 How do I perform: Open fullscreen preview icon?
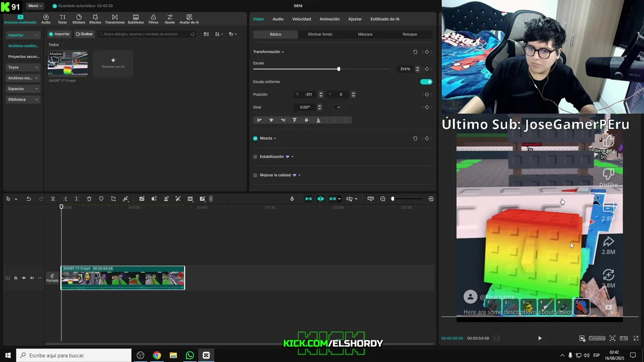(636, 338)
